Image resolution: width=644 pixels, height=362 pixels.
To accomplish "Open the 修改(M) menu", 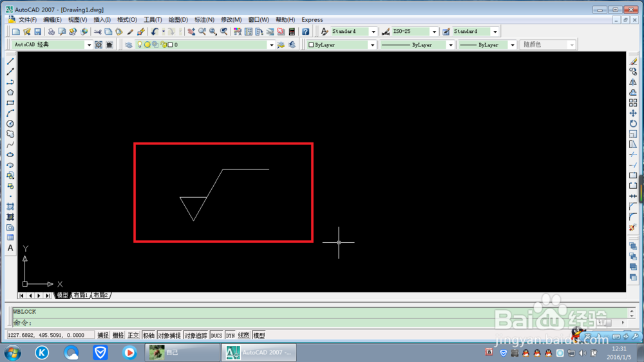I will click(231, 20).
